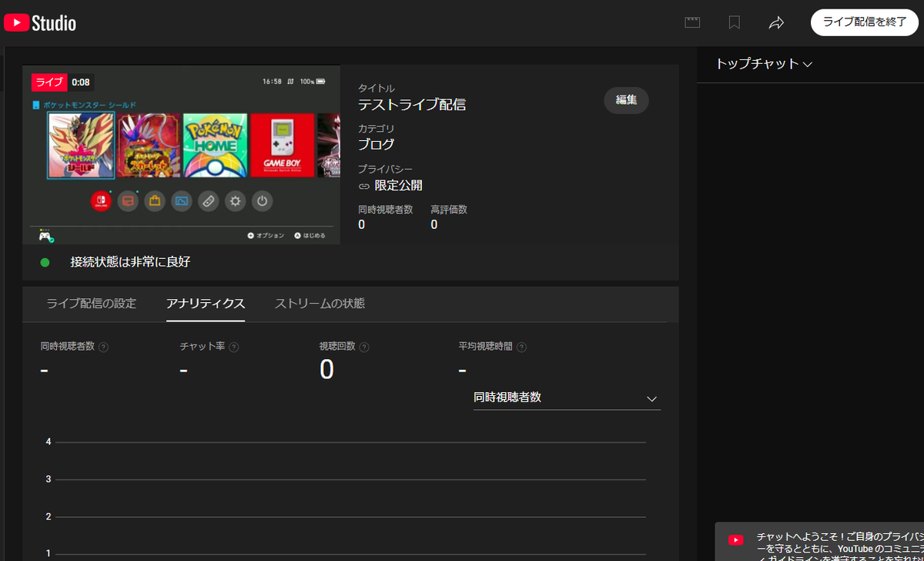Click the 高評価数 label
The image size is (924, 561).
tap(449, 210)
